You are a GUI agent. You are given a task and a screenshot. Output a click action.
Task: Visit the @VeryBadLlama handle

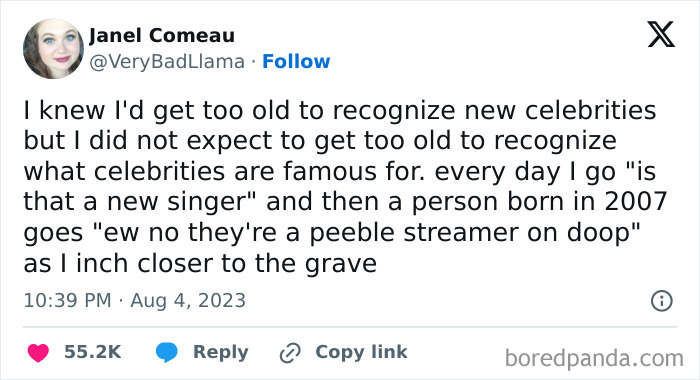167,62
